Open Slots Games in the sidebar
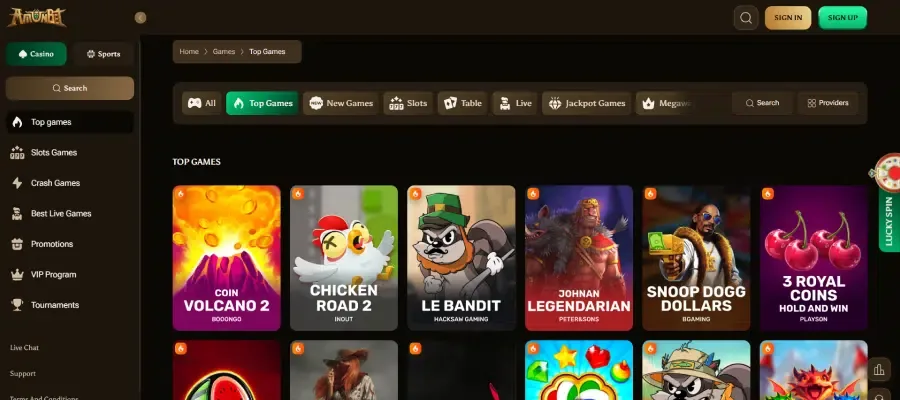 (70, 153)
